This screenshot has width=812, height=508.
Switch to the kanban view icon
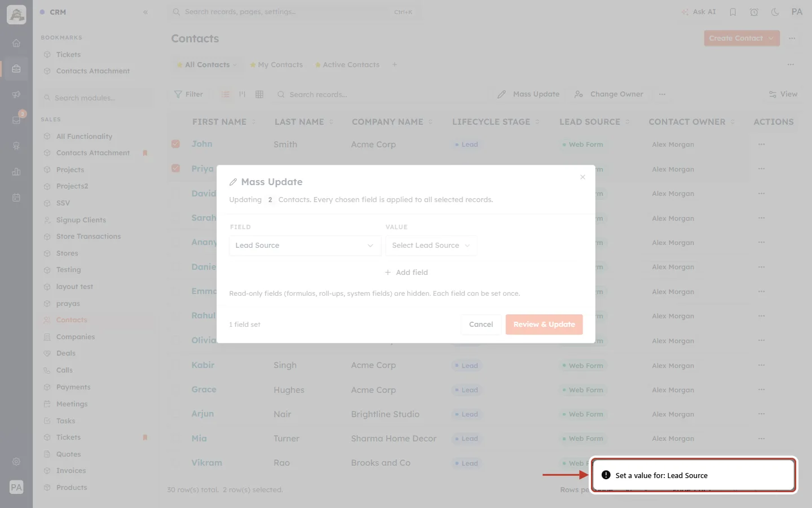242,94
